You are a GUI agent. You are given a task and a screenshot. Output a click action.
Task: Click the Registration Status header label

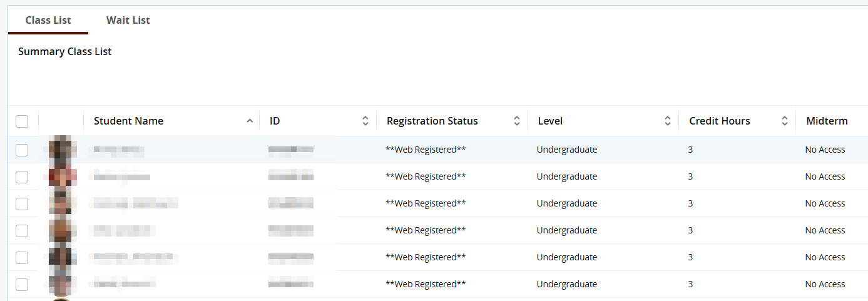[432, 121]
